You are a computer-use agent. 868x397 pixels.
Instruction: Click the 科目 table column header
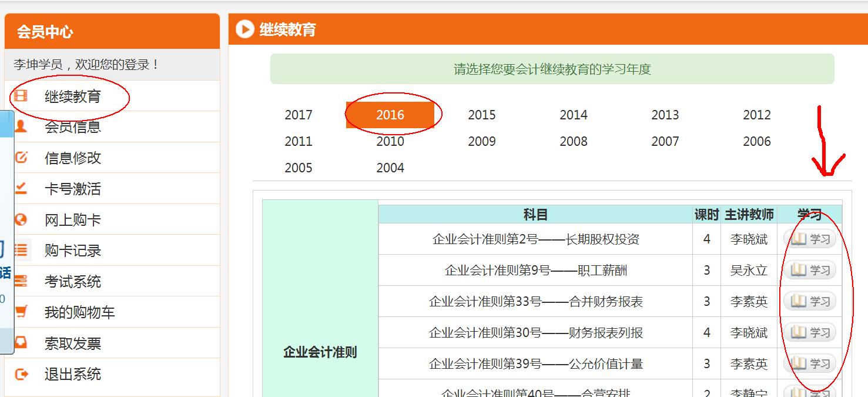point(535,214)
